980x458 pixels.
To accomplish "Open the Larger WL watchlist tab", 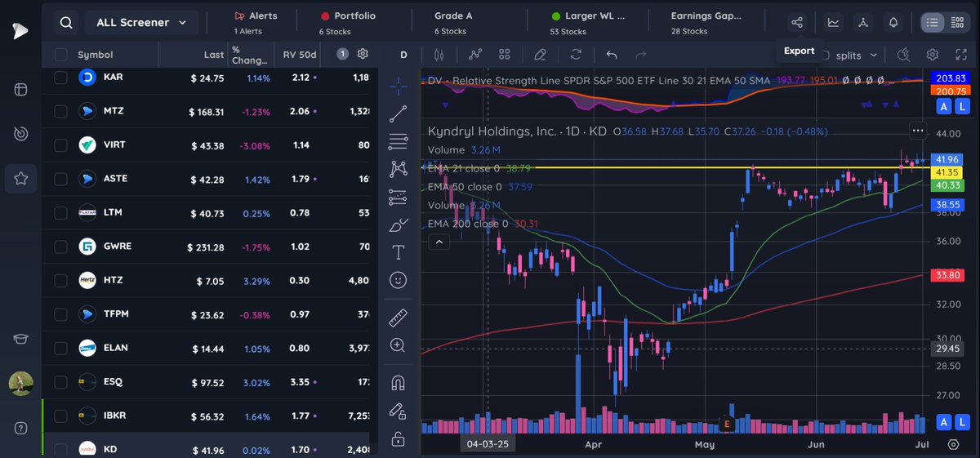I will point(588,23).
